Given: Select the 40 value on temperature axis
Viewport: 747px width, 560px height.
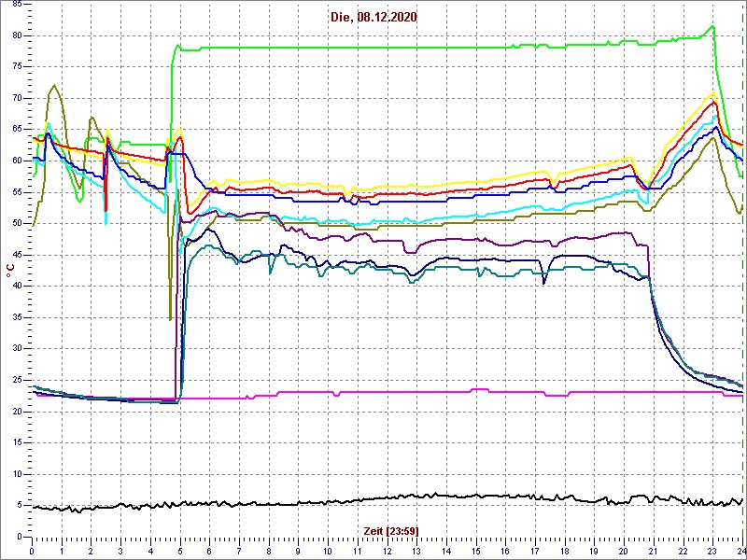Looking at the screenshot, I should (x=17, y=286).
